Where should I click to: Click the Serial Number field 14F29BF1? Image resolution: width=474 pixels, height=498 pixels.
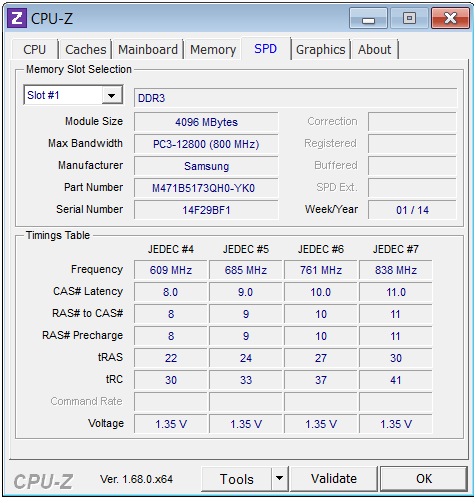tap(206, 210)
